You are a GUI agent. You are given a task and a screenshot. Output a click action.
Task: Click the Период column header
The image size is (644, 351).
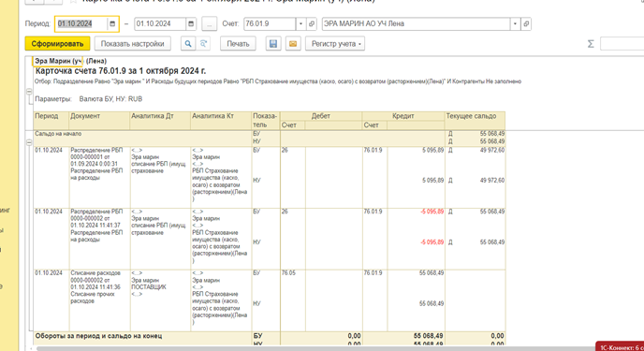(51, 121)
